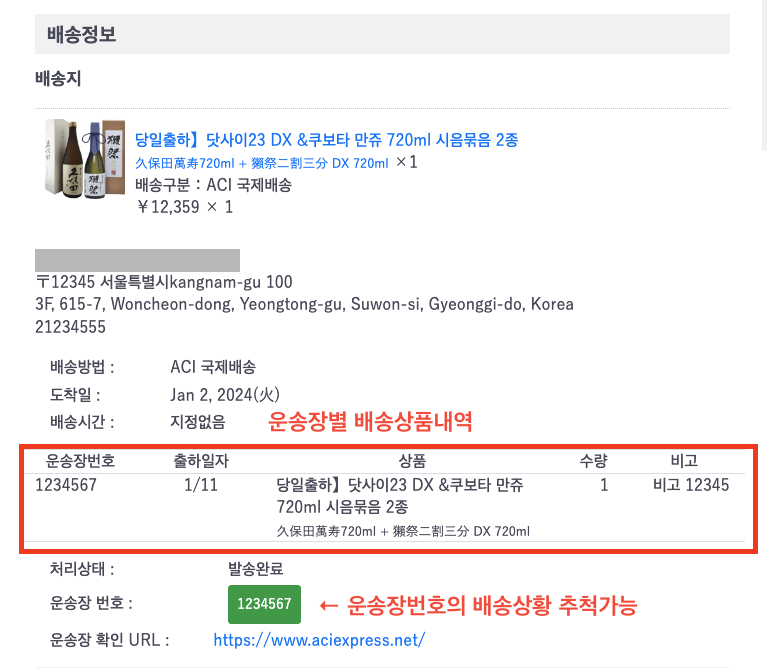Click the 지정없음 delivery time value
This screenshot has height=668, width=767.
click(198, 422)
